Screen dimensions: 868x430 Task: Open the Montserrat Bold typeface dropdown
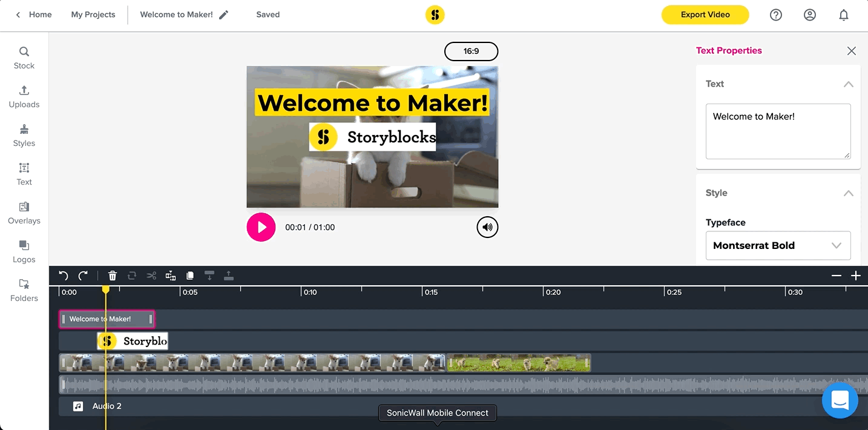point(778,245)
